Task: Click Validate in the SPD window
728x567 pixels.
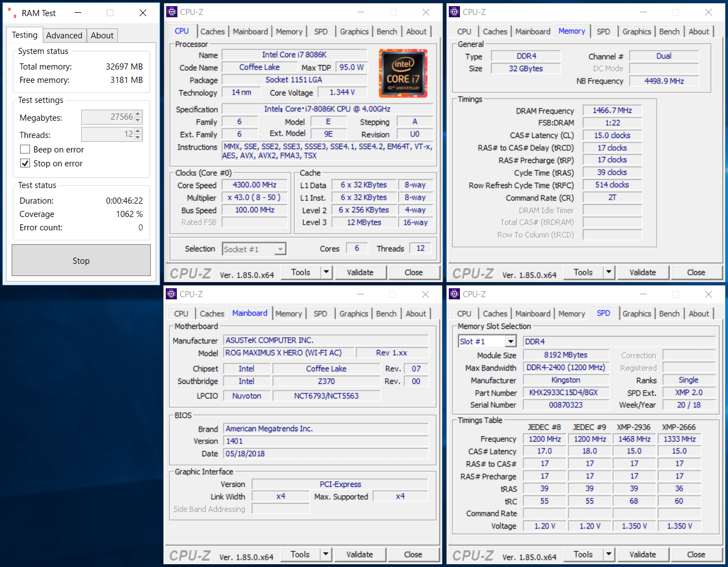Action: tap(642, 554)
